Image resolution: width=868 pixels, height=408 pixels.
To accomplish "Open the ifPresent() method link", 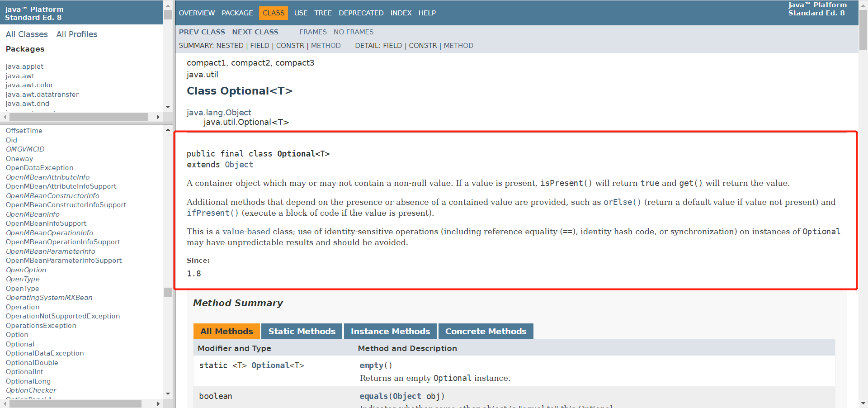I will coord(212,213).
